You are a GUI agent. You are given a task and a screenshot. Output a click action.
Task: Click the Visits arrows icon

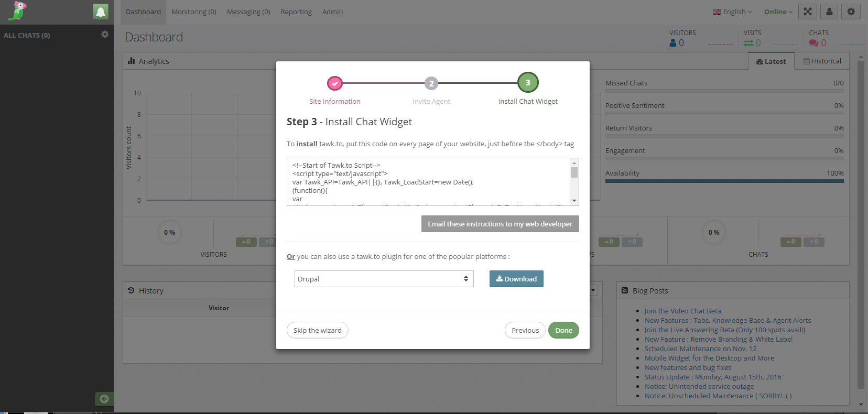pyautogui.click(x=748, y=43)
